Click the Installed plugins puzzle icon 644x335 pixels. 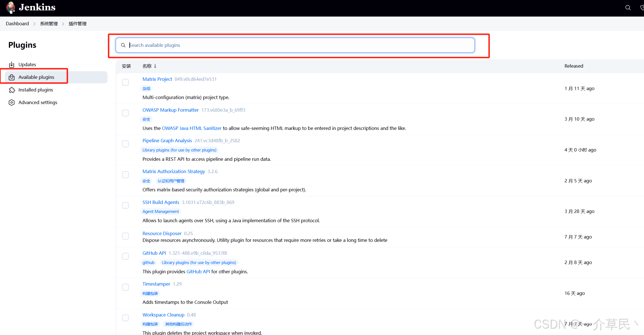pos(12,90)
